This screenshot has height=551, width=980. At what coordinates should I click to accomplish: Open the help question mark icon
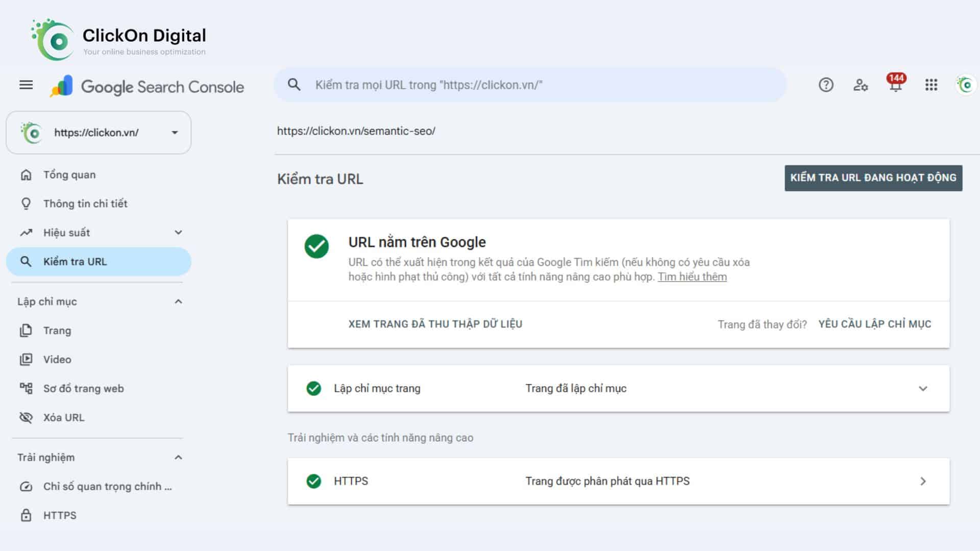pos(826,85)
